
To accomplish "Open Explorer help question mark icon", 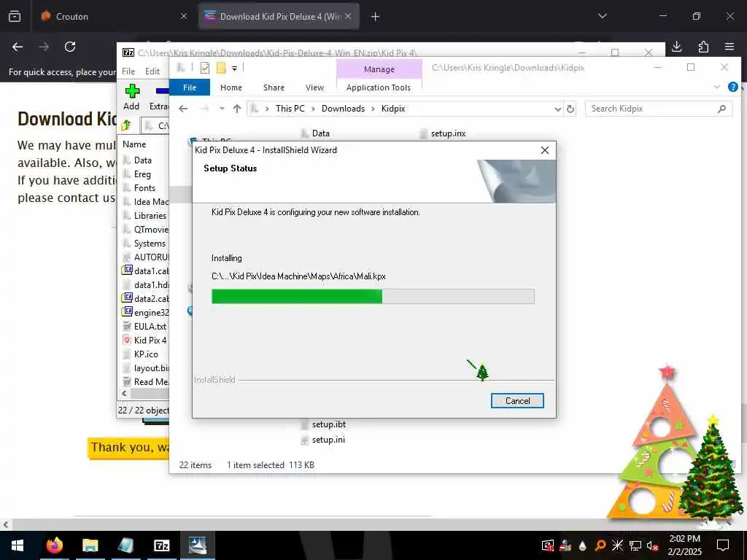I will [733, 87].
